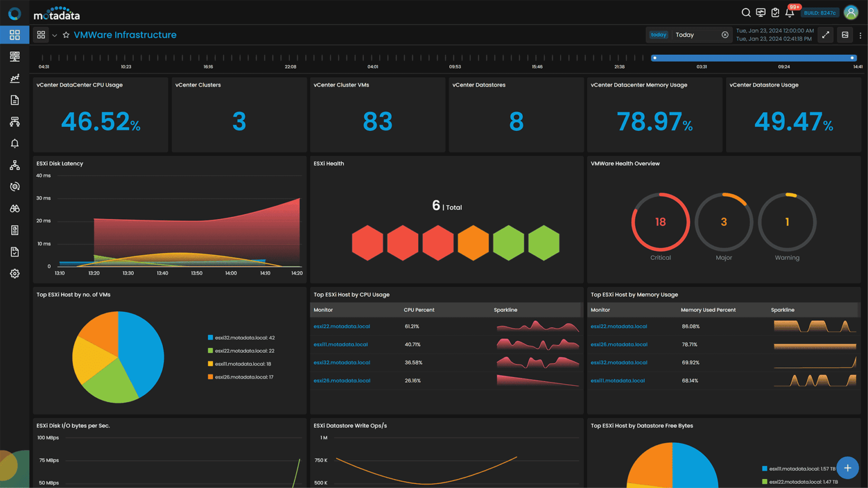The width and height of the screenshot is (868, 488).
Task: Click the 49.47% Datastore Usage value
Action: pyautogui.click(x=793, y=121)
